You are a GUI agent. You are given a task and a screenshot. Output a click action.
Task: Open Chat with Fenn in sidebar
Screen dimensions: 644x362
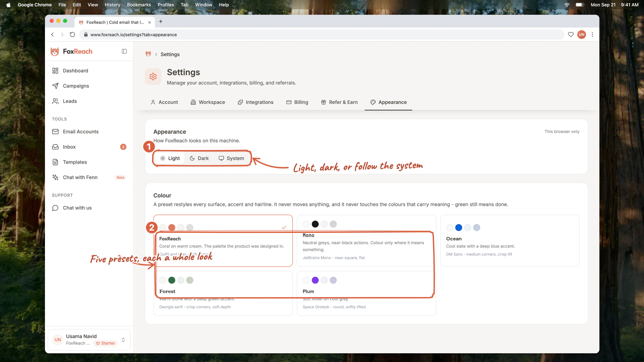point(89,177)
